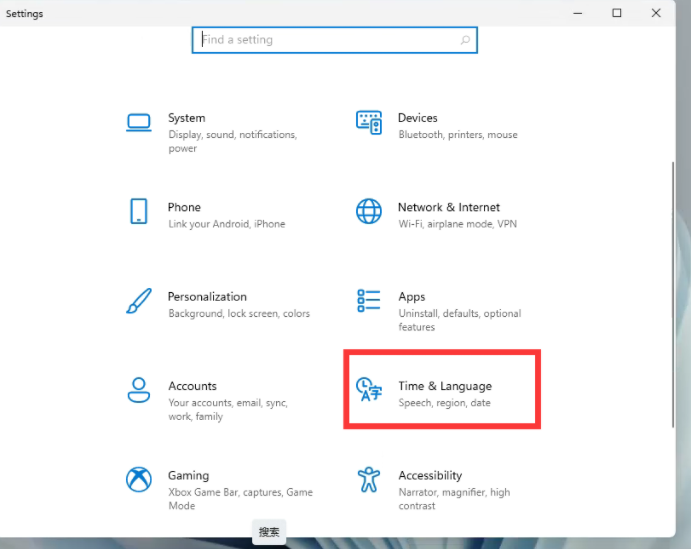Click the Apps list icon
Viewport: 691px width, 549px height.
point(369,301)
